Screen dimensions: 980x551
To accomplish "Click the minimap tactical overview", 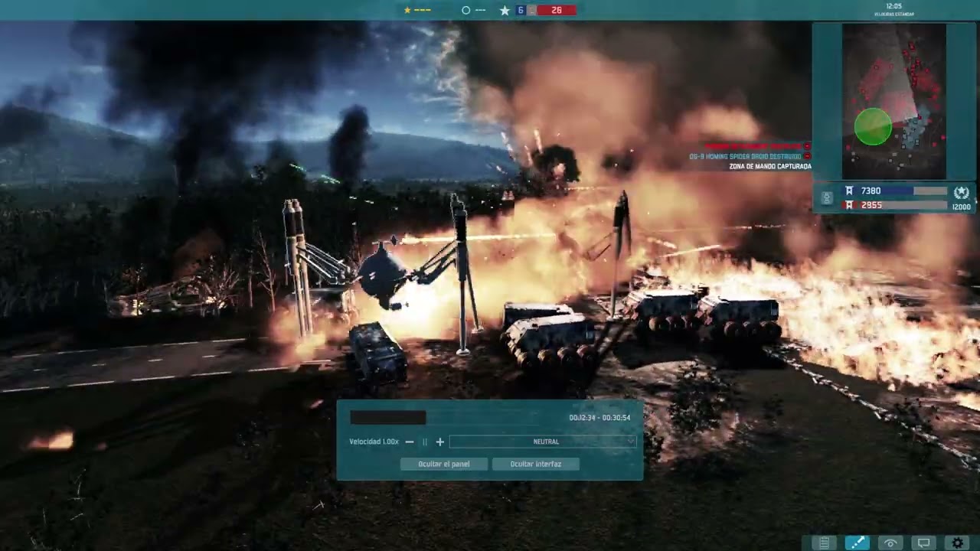I will (894, 101).
